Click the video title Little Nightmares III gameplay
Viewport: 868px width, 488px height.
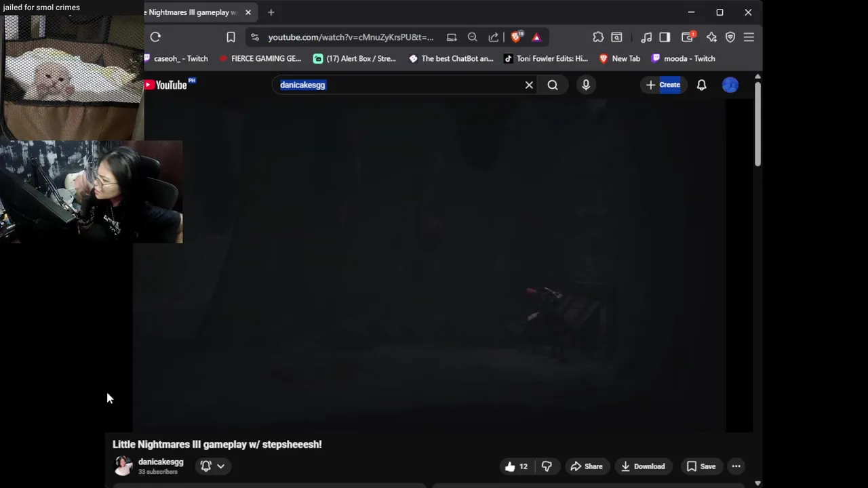click(217, 445)
